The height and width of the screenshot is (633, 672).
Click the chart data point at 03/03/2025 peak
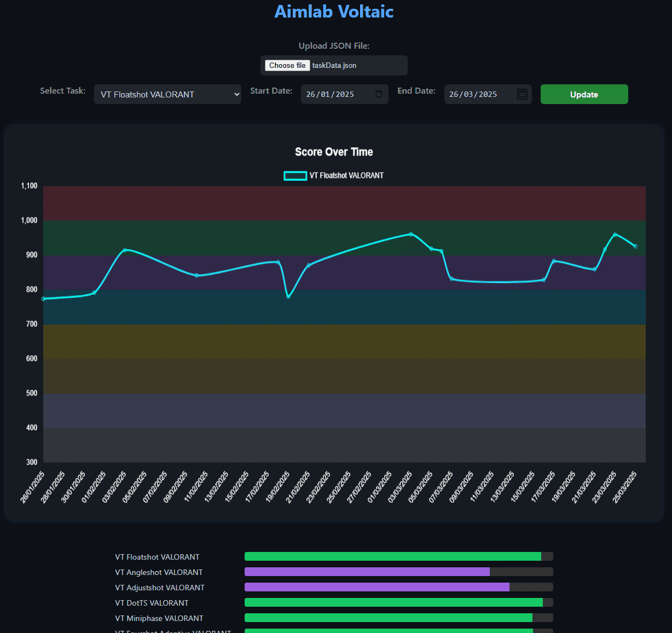point(411,234)
